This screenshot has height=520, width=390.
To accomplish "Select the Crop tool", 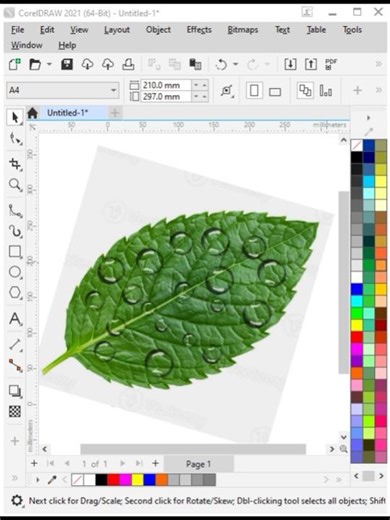I will [x=15, y=164].
